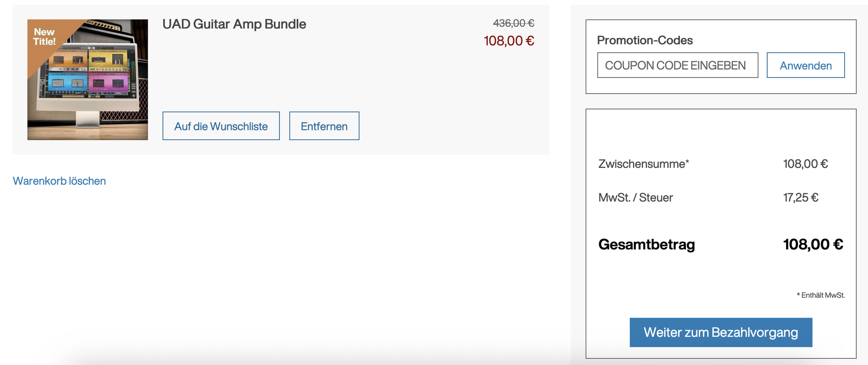This screenshot has width=868, height=365.
Task: Select the tax amount 17,25 €
Action: [801, 198]
